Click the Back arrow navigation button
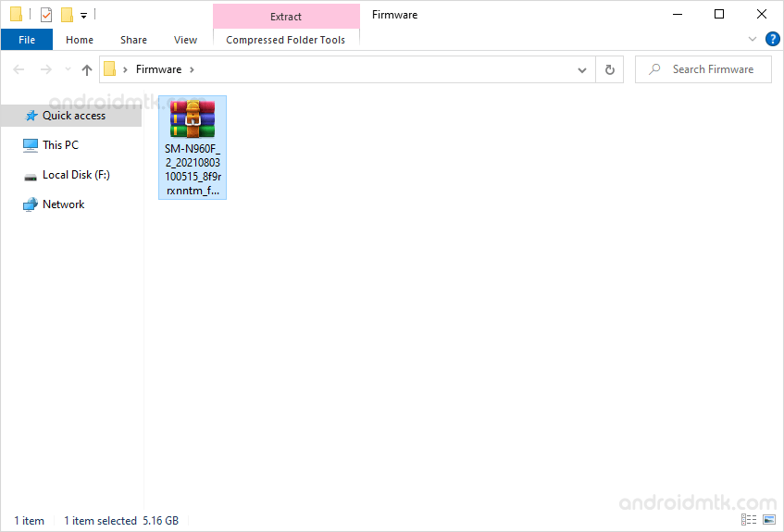This screenshot has width=784, height=532. 20,69
